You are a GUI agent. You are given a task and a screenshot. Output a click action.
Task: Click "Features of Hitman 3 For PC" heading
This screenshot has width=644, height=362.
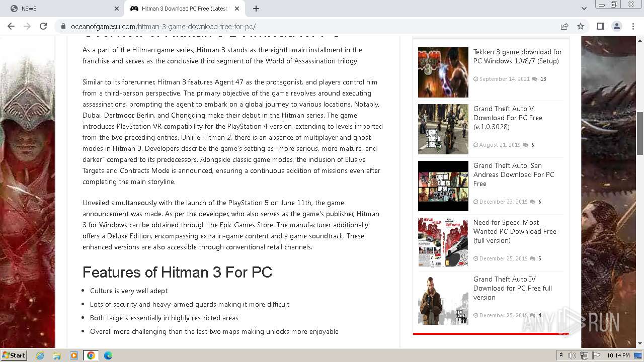coord(177,273)
